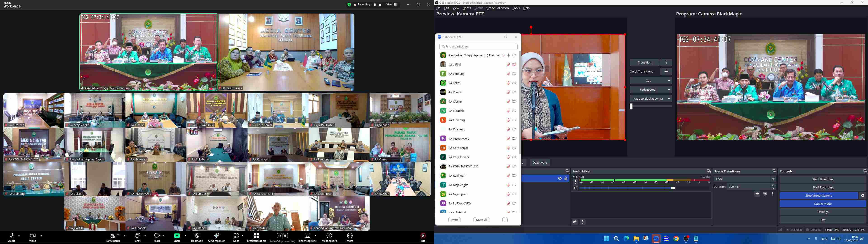Add quick transition plus button
This screenshot has width=868, height=244.
click(666, 71)
